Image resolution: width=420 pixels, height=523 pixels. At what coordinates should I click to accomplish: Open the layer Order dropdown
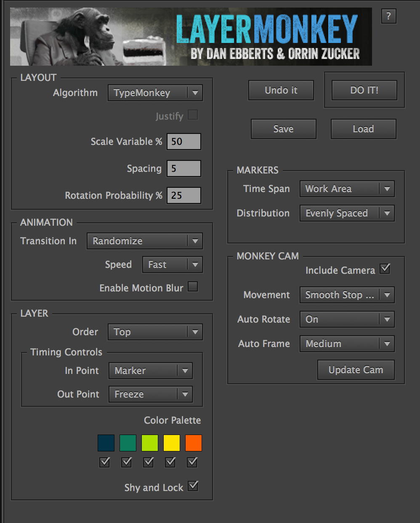click(154, 332)
